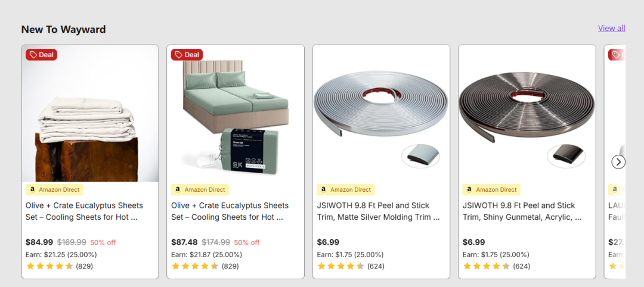Image resolution: width=644 pixels, height=287 pixels.
Task: Click the partially visible fifth product card
Action: [x=615, y=162]
